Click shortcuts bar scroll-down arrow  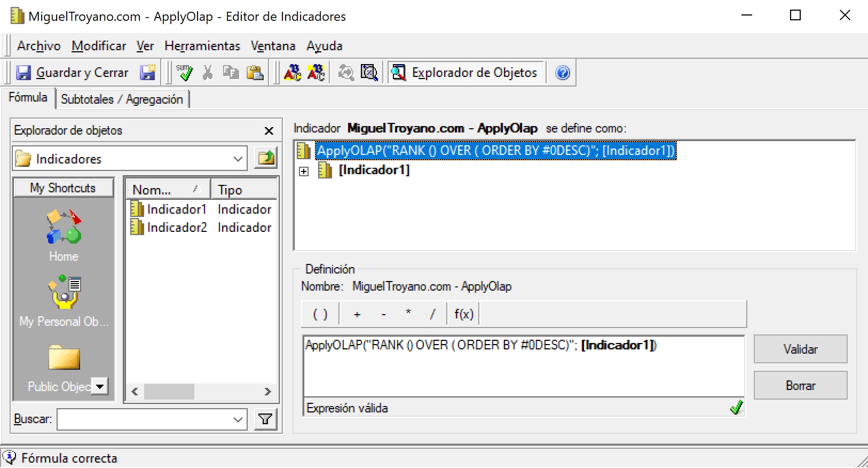[x=99, y=386]
